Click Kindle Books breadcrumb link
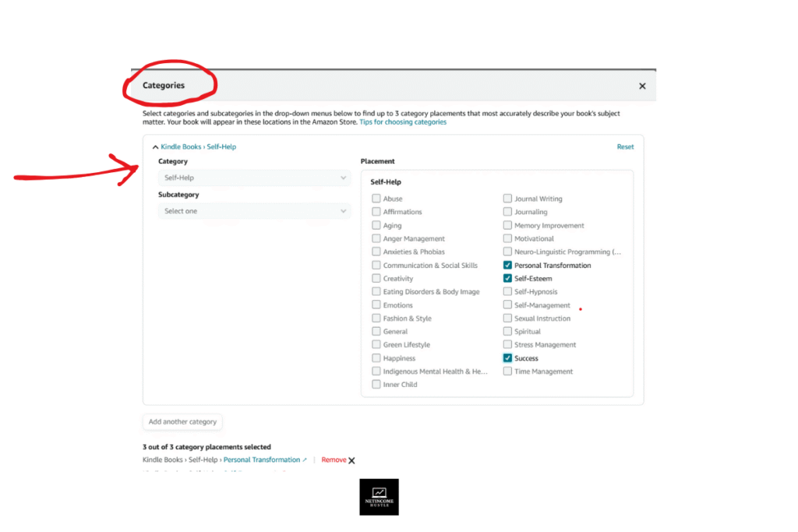Screen dimensions: 798x532 click(x=181, y=146)
